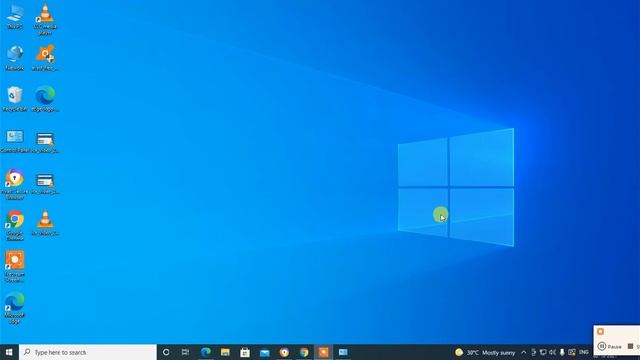
Task: Launch Google Chrome desktop shortcut
Action: coord(15,225)
